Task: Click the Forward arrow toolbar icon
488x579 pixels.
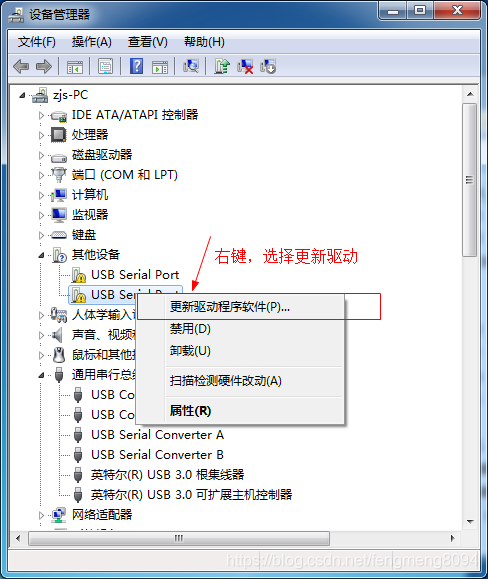Action: click(44, 67)
